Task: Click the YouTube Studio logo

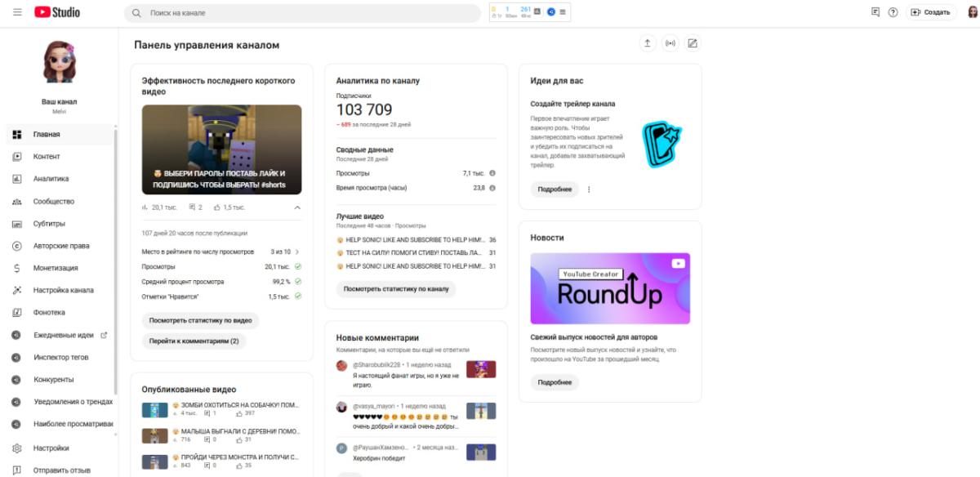Action: 57,12
